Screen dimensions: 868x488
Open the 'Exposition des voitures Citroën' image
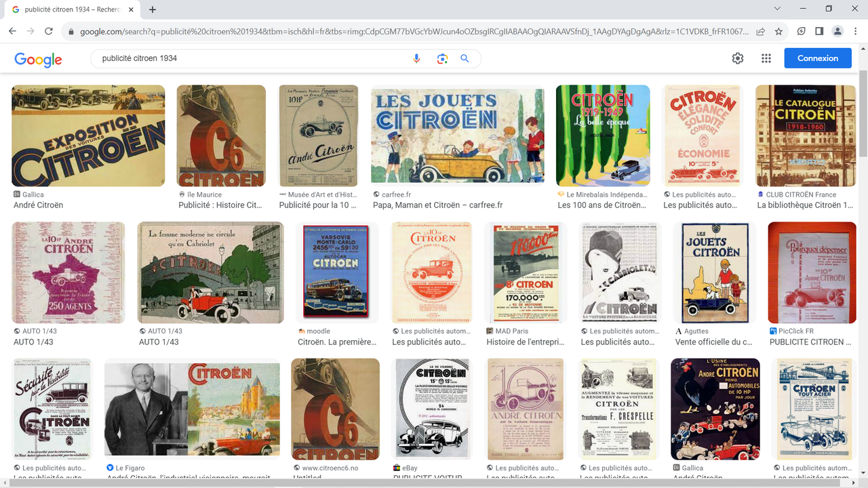tap(88, 136)
